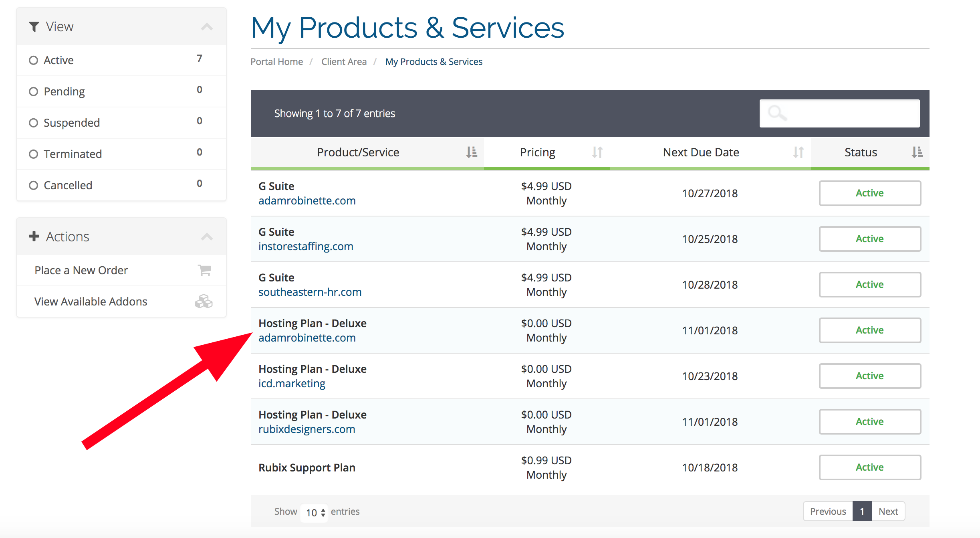Click the Pricing column sort arrows
The image size is (980, 538).
point(597,152)
